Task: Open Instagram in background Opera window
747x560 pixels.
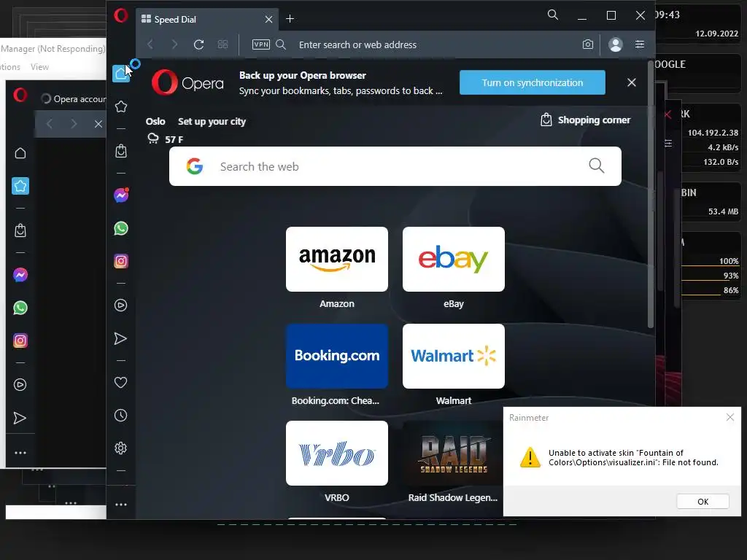Action: point(20,341)
